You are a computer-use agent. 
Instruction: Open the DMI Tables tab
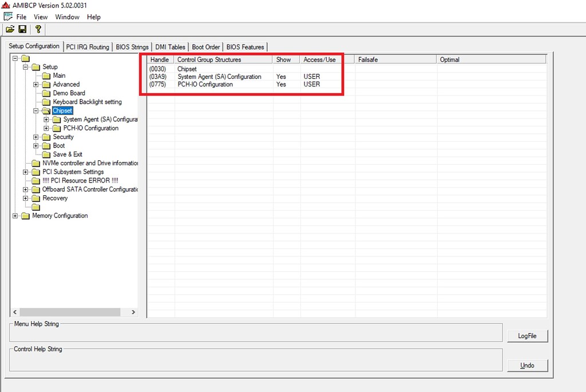tap(170, 47)
